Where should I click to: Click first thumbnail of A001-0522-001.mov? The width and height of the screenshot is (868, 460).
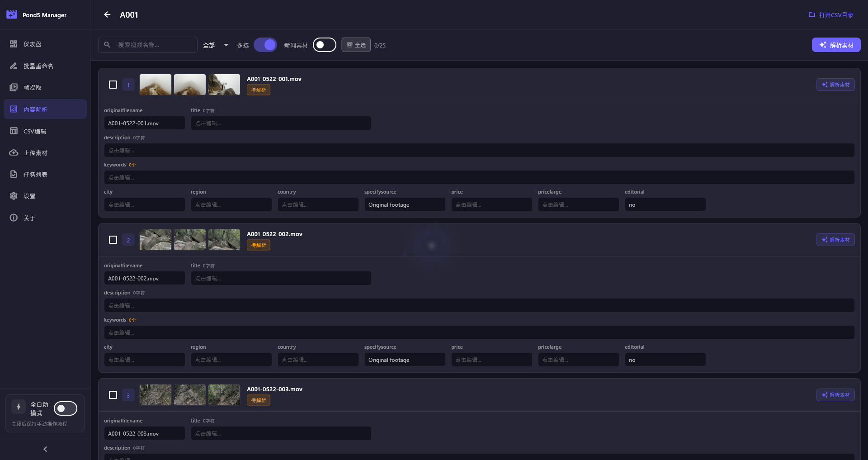[156, 85]
